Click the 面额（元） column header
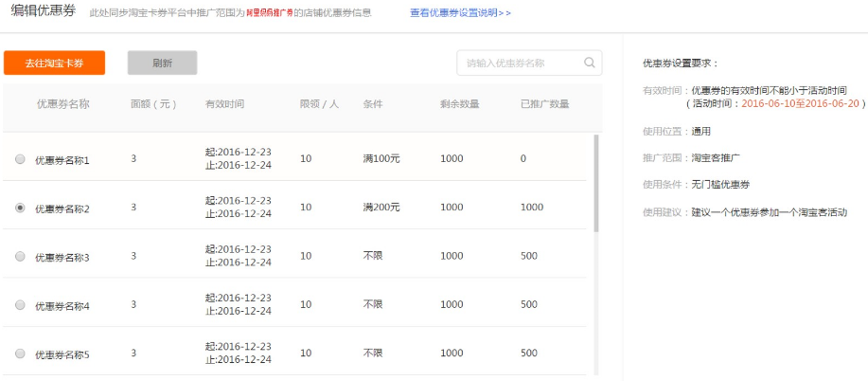The width and height of the screenshot is (868, 381). pos(154,103)
